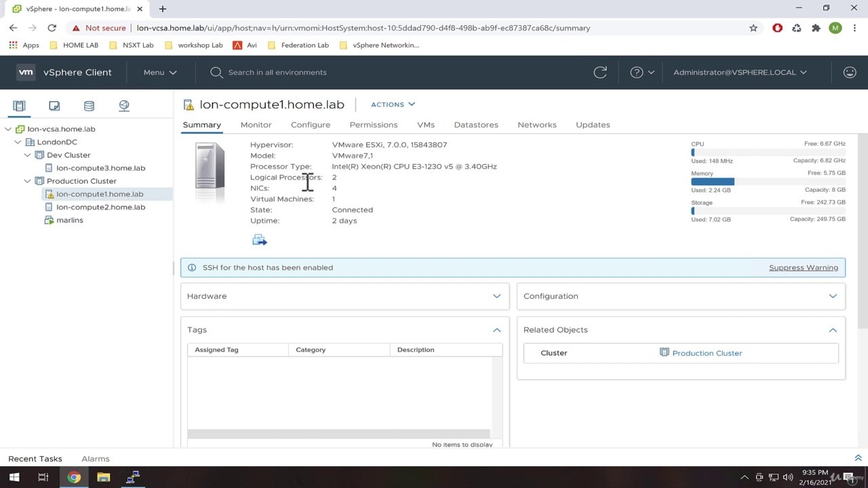Open the Permissions tab

[374, 125]
